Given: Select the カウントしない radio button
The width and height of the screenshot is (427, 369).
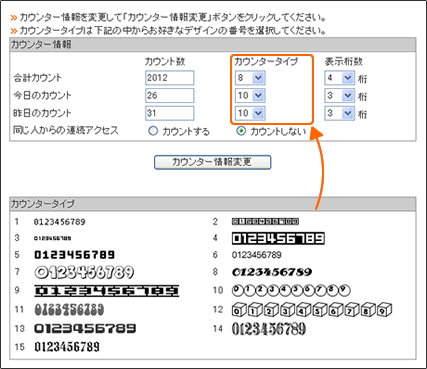Looking at the screenshot, I should tap(241, 131).
